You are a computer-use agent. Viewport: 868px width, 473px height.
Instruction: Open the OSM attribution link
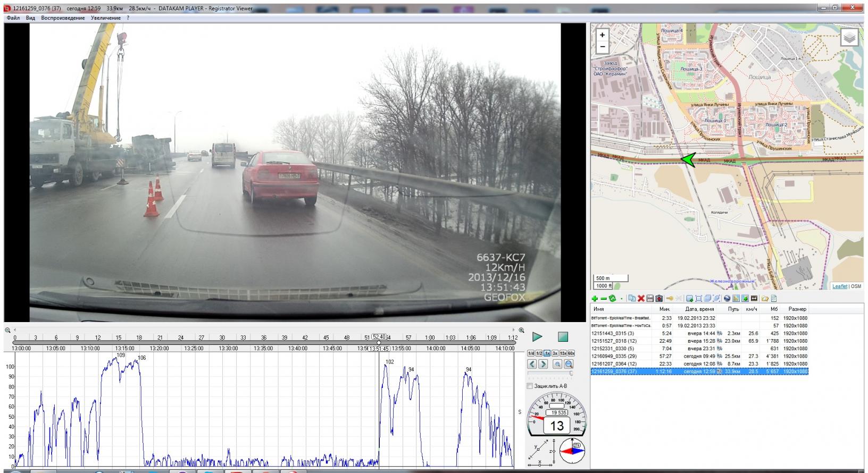(x=856, y=286)
